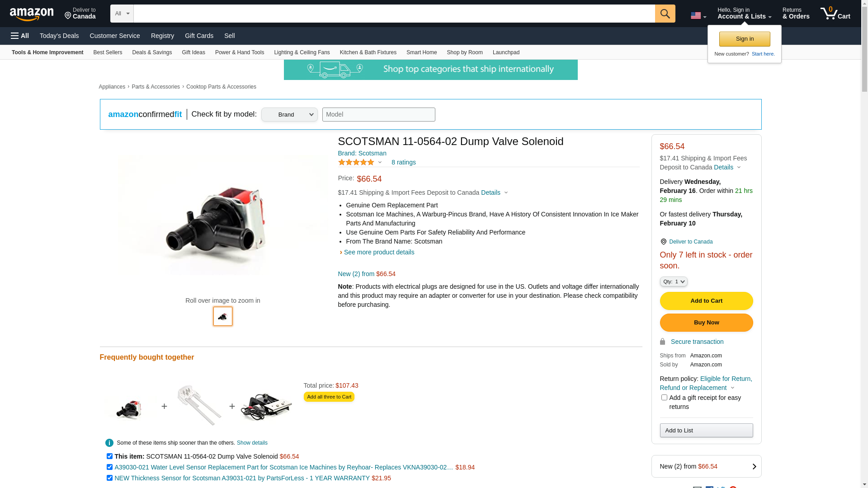Click the five-star rating icon

356,162
